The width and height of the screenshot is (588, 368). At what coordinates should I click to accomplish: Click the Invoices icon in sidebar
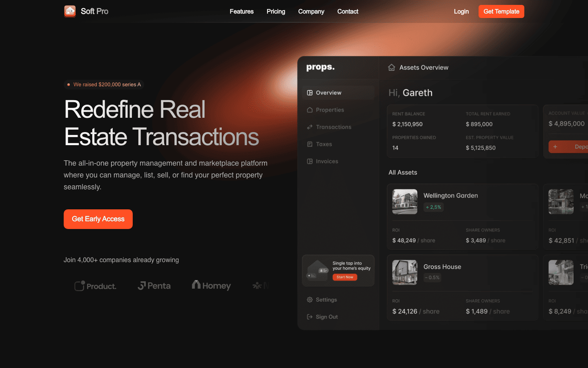310,162
